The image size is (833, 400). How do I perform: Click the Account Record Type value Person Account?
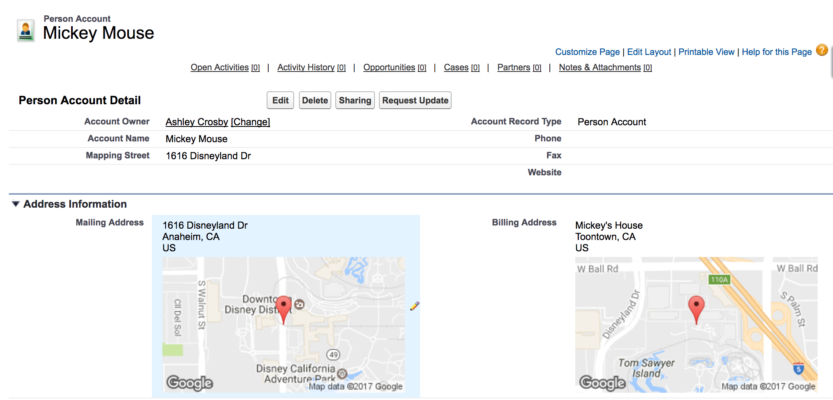pos(611,122)
